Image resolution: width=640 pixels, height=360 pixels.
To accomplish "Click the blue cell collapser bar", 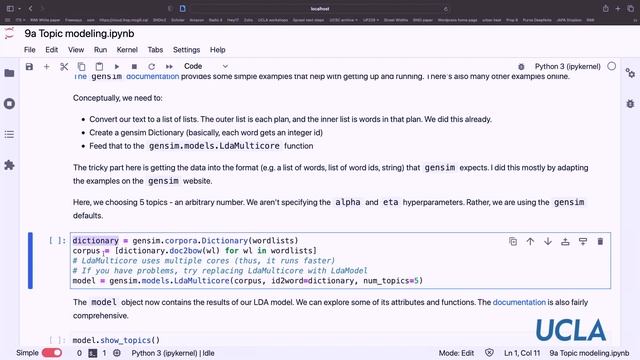I will [30, 260].
